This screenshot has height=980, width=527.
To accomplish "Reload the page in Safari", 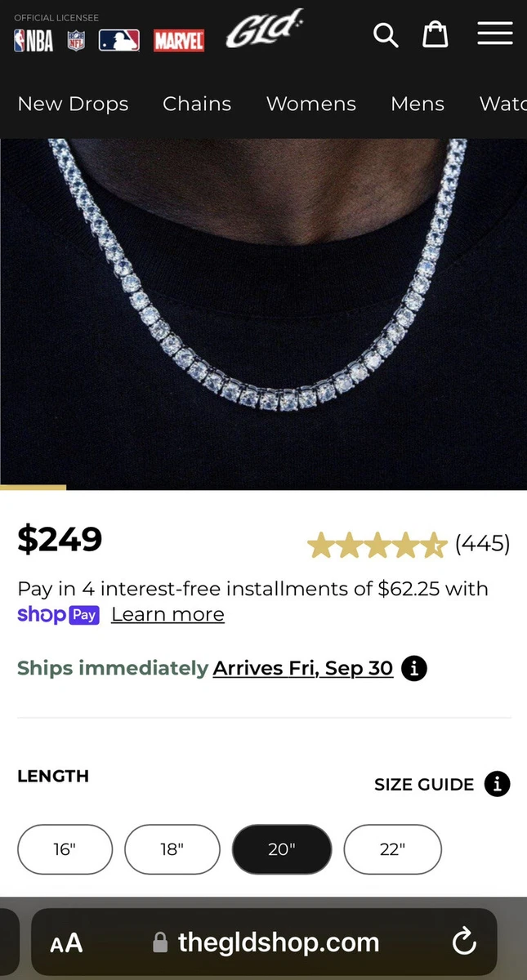I will (464, 942).
